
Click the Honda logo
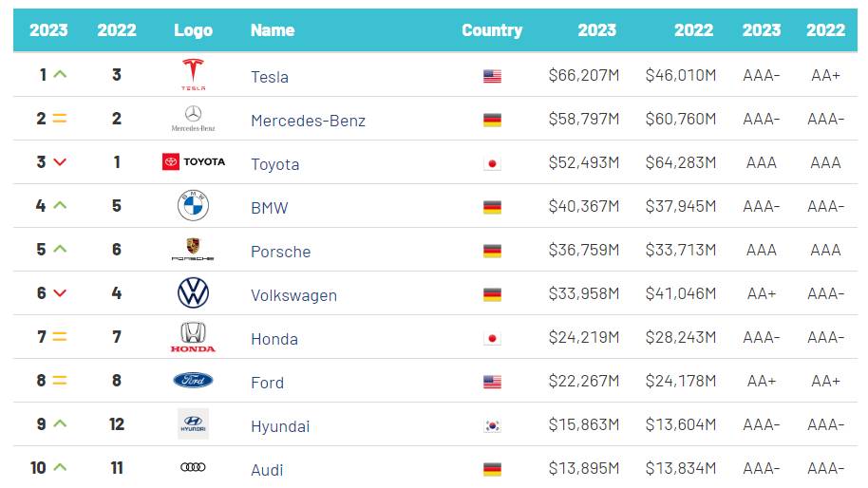[193, 337]
